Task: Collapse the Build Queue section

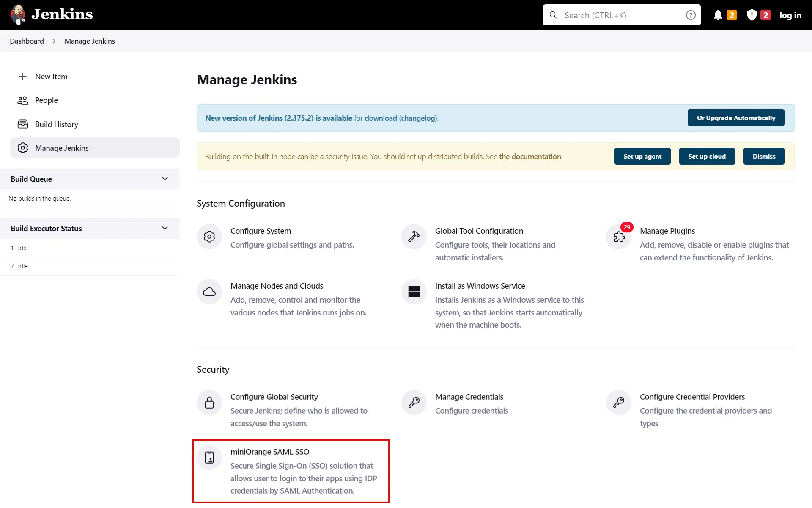Action: click(165, 179)
